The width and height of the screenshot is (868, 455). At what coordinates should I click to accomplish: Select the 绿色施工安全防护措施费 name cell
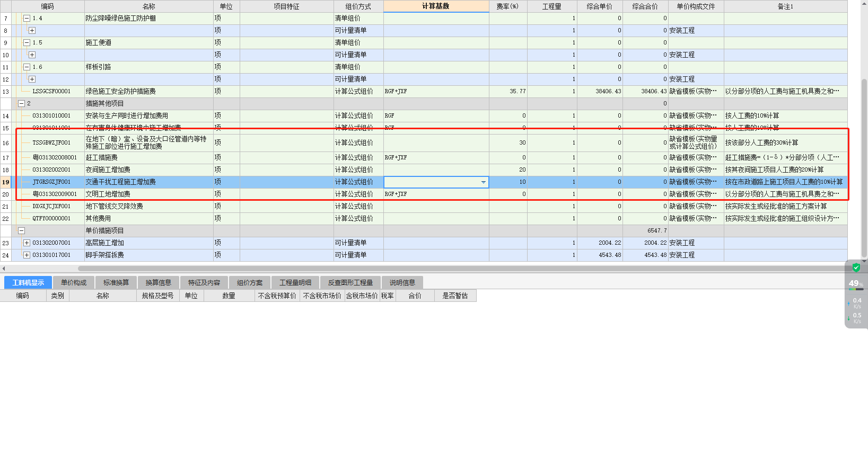pos(149,91)
